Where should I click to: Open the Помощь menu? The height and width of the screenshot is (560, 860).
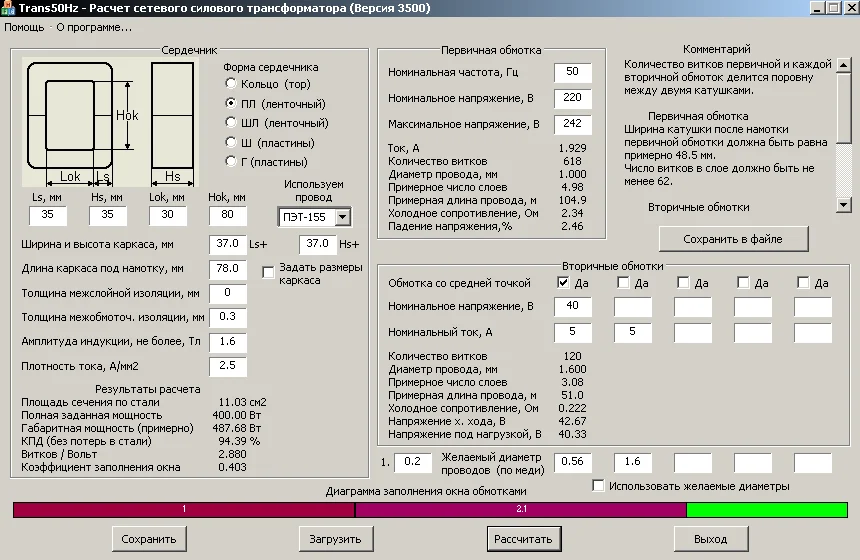(x=24, y=27)
